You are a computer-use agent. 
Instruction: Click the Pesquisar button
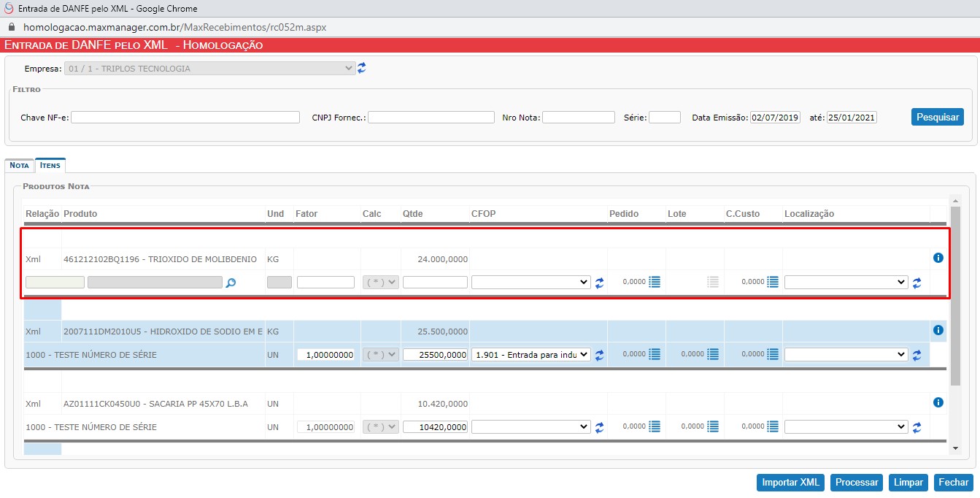tap(938, 117)
